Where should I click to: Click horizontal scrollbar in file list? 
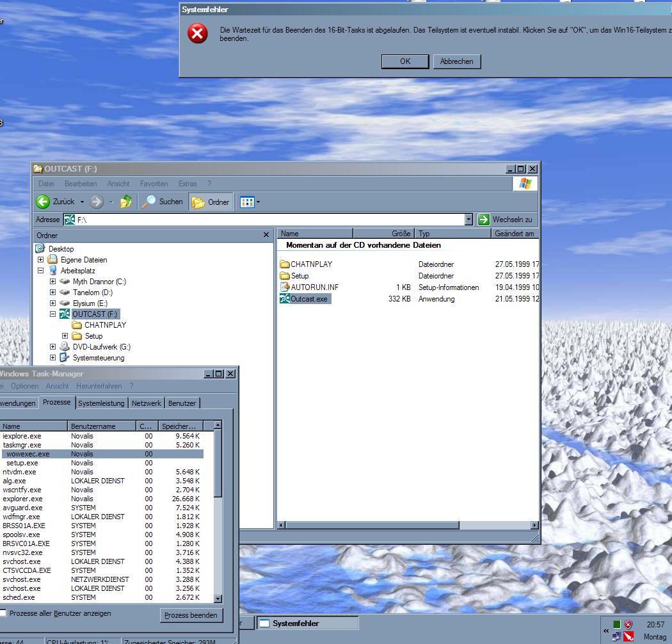point(372,525)
